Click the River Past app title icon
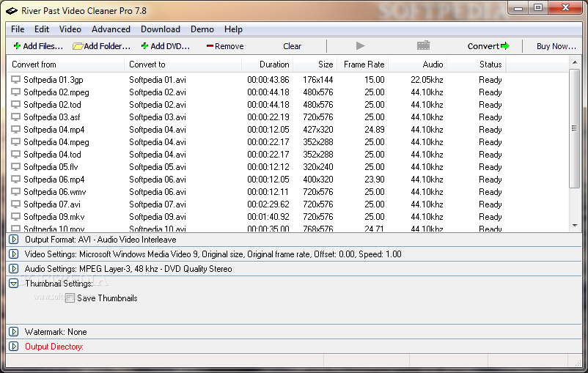This screenshot has width=588, height=373. (12, 11)
